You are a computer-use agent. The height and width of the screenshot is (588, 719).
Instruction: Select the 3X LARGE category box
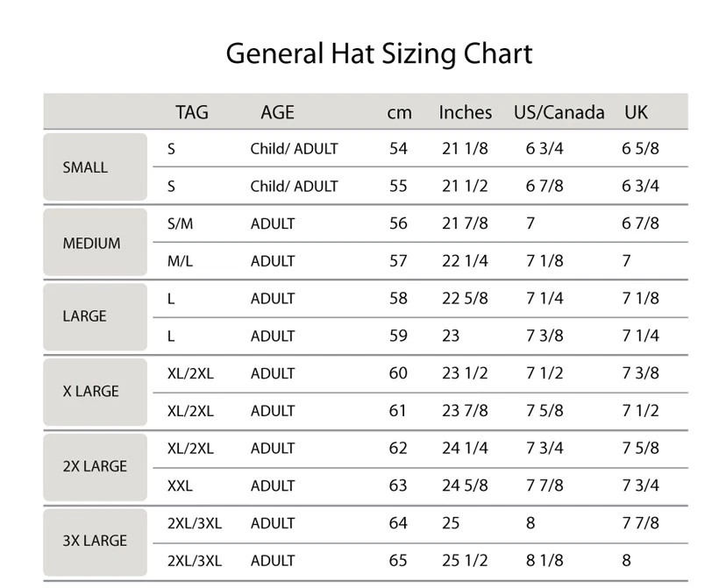click(96, 542)
